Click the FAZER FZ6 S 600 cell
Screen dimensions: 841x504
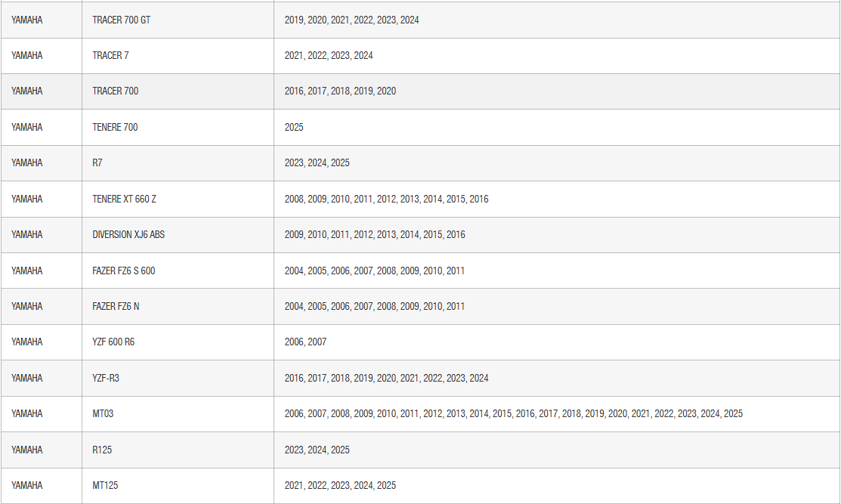click(x=124, y=271)
